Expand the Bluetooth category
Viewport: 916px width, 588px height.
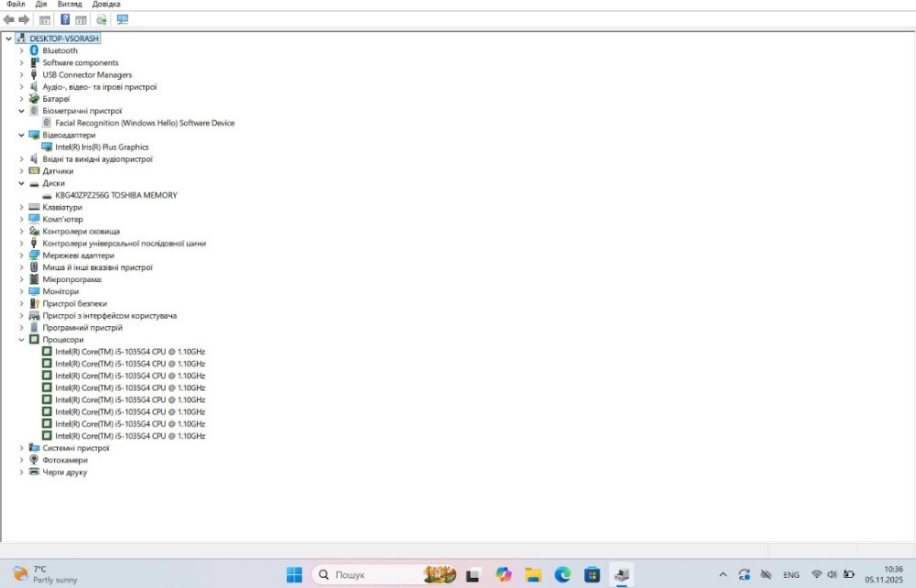[x=21, y=50]
